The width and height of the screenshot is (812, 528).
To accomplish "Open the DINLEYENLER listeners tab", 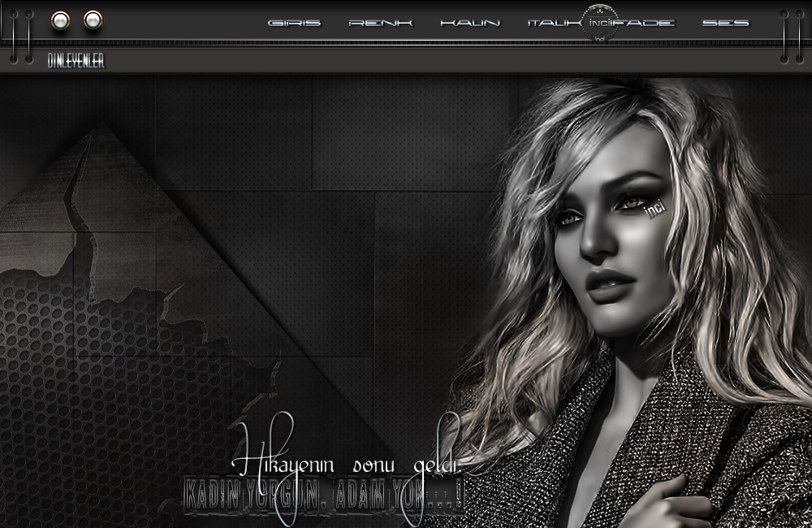I will 76,61.
